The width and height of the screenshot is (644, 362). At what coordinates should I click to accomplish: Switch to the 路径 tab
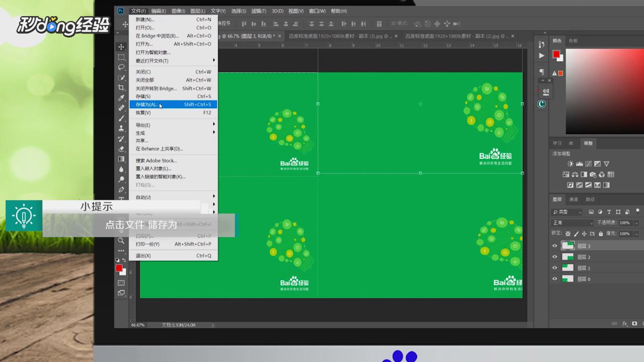pyautogui.click(x=590, y=200)
